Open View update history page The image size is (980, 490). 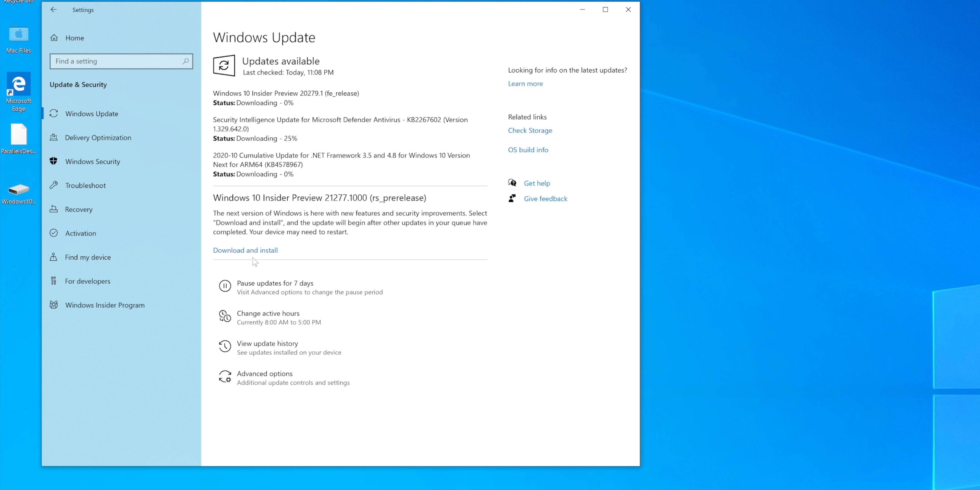point(267,343)
